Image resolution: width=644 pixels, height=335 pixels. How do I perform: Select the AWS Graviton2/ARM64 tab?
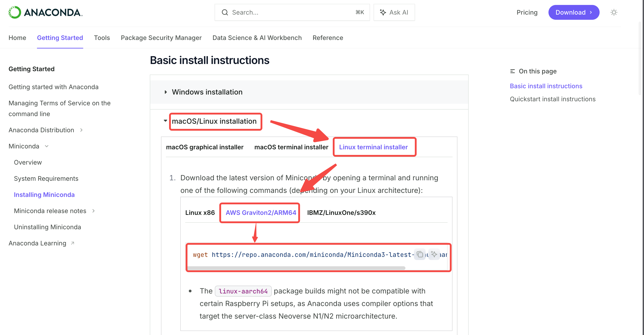pos(261,213)
